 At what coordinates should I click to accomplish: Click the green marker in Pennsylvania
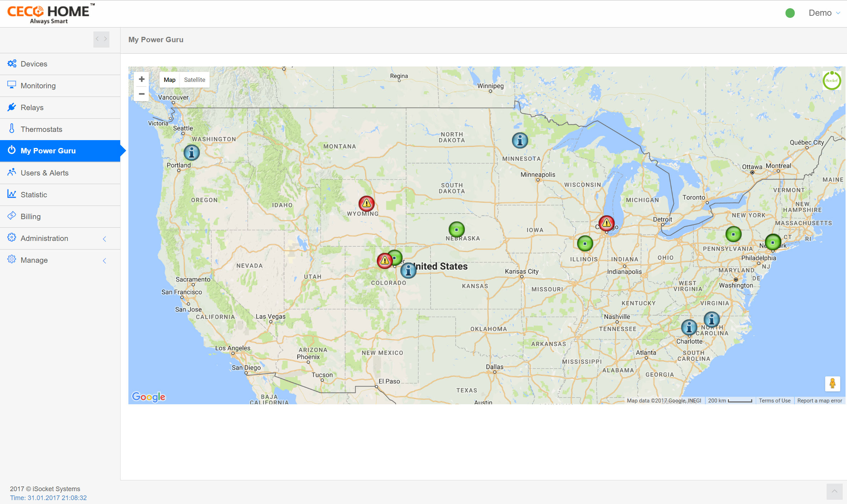(x=733, y=234)
